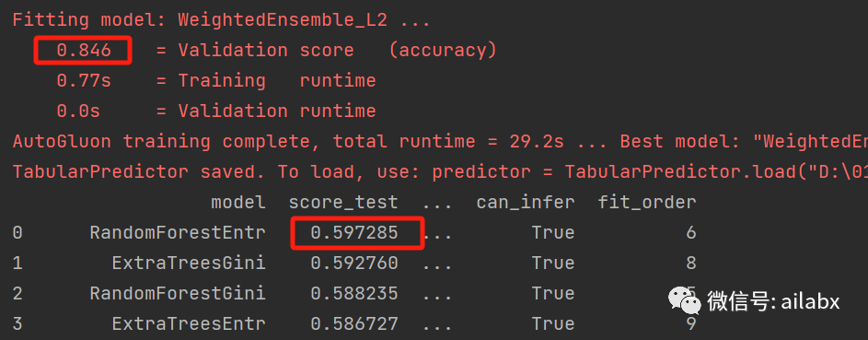Click the can_infer column header
This screenshot has height=340, width=868.
(526, 203)
